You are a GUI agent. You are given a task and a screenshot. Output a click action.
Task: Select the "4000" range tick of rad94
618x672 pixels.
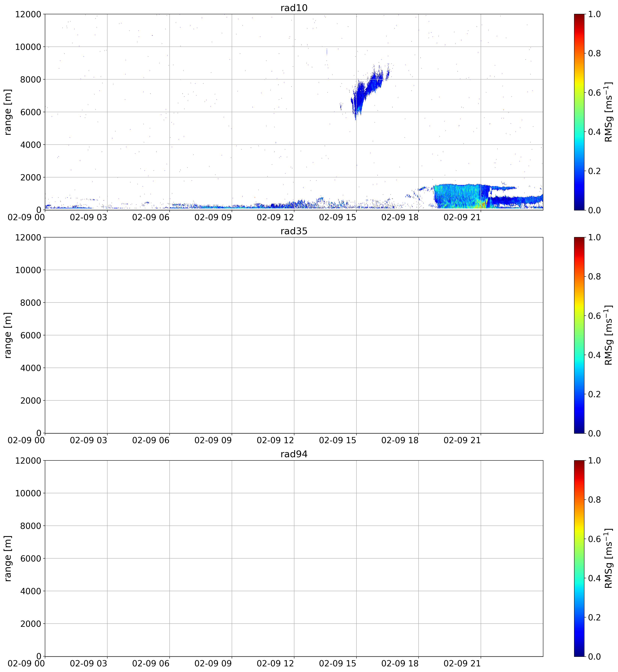pyautogui.click(x=31, y=591)
